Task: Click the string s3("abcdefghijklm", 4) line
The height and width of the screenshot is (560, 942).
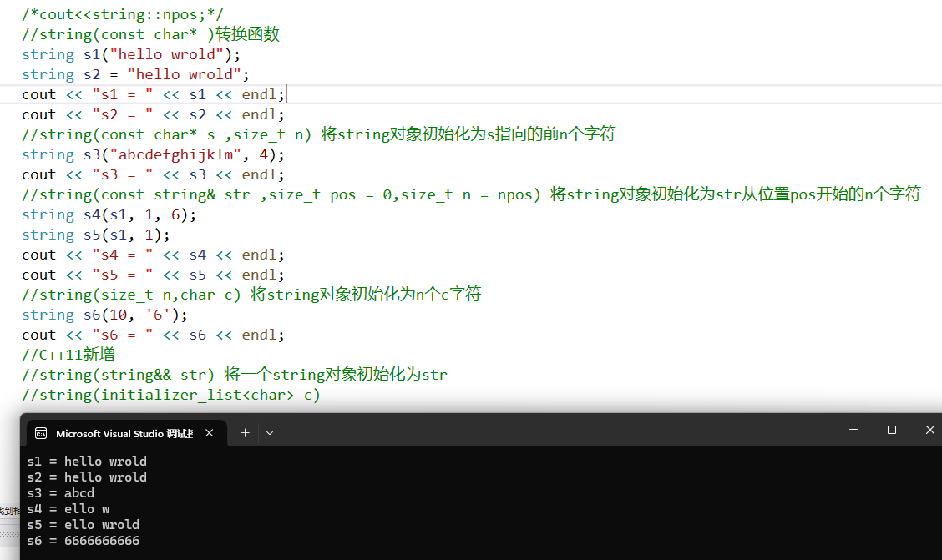Action: coord(153,154)
